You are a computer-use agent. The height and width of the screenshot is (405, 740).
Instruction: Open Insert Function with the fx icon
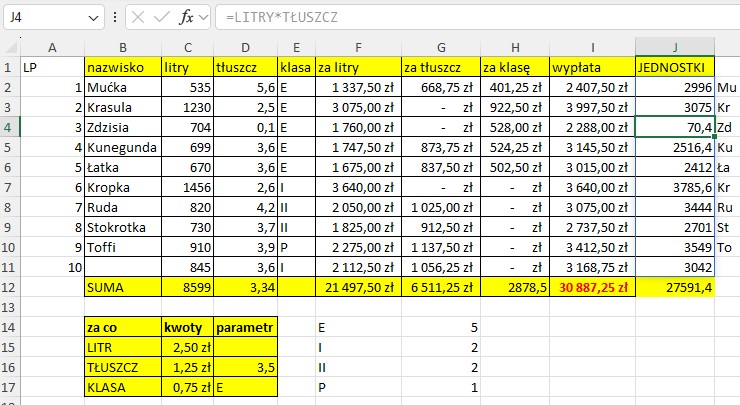[187, 18]
